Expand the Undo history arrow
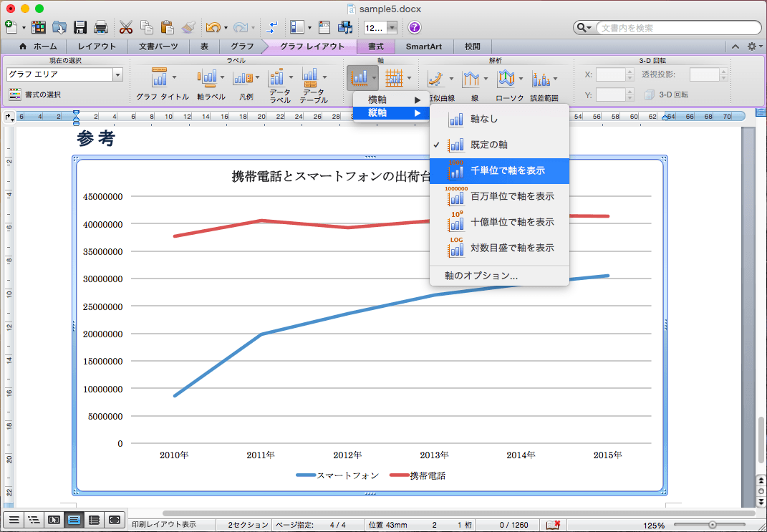The width and height of the screenshot is (767, 532). tap(226, 28)
